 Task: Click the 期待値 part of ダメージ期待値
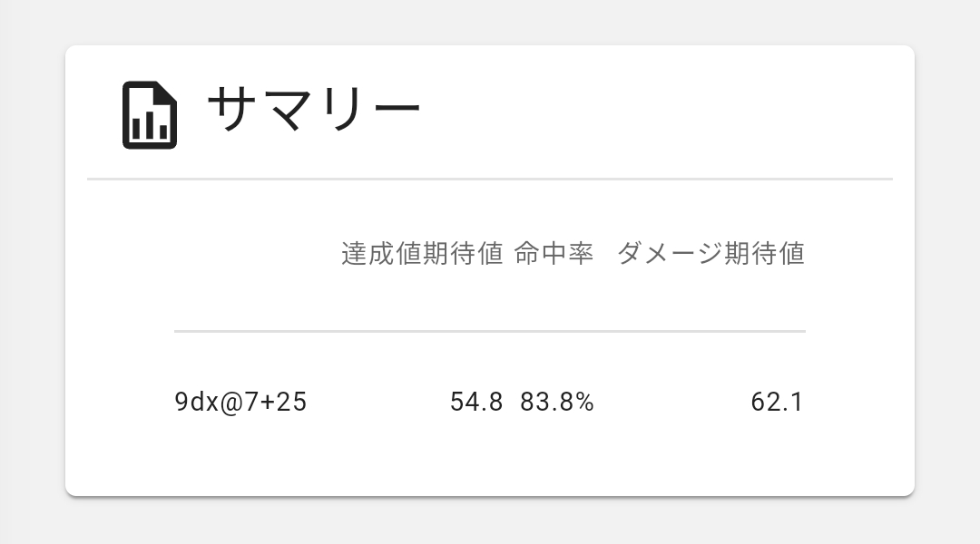[x=764, y=254]
